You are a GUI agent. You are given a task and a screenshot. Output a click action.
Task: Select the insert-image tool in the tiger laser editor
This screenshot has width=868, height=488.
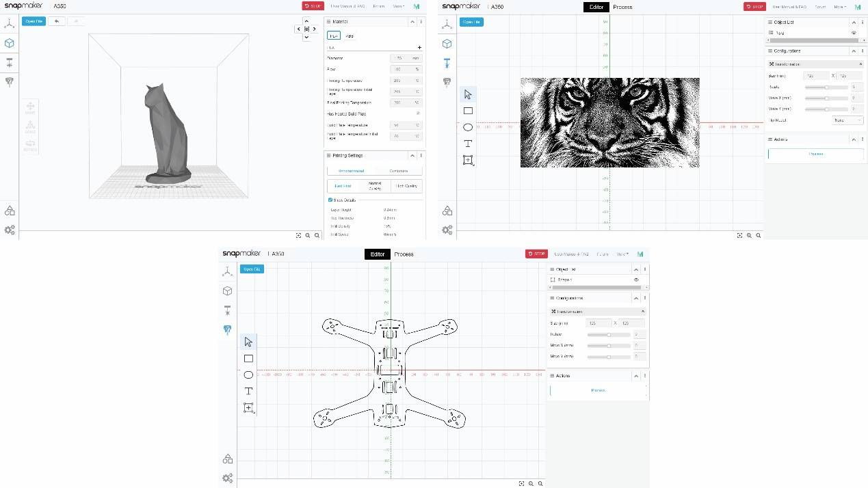tap(468, 160)
